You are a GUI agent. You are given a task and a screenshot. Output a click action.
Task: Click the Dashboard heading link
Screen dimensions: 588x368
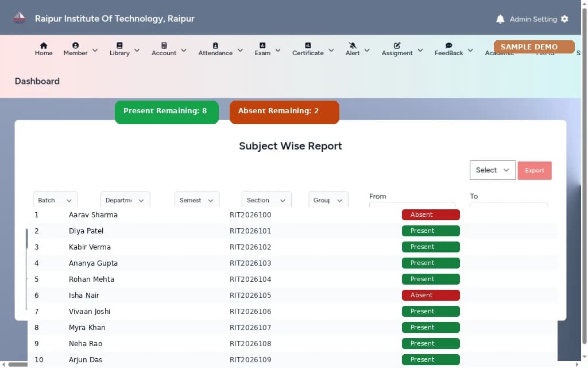click(37, 81)
